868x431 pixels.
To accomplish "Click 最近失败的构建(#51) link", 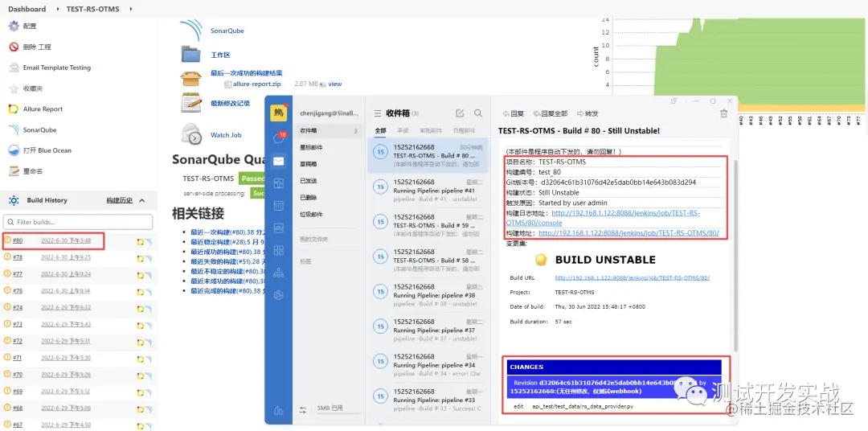I will click(227, 262).
